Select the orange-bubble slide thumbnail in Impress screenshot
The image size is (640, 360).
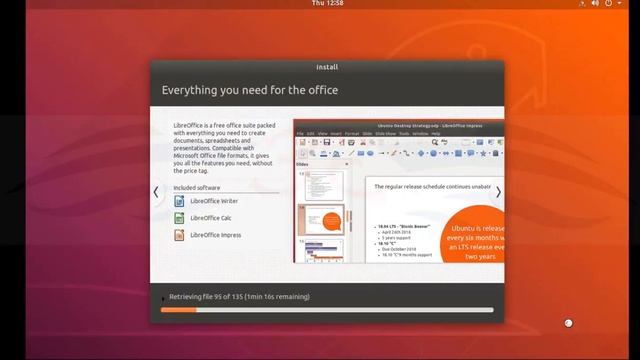pyautogui.click(x=322, y=220)
